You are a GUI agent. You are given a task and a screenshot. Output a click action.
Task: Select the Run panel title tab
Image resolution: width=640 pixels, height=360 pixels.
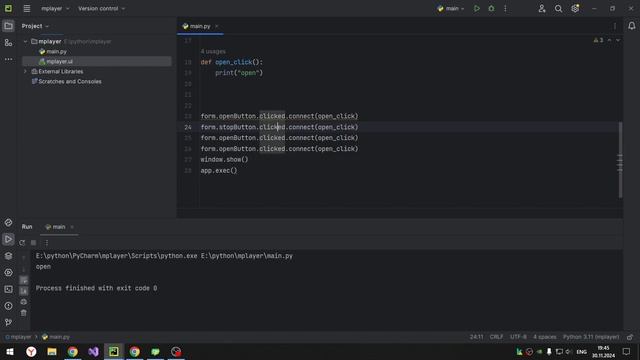(x=27, y=227)
